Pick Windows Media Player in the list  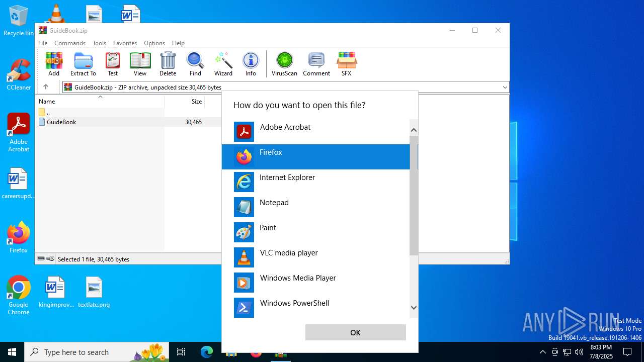pyautogui.click(x=315, y=283)
